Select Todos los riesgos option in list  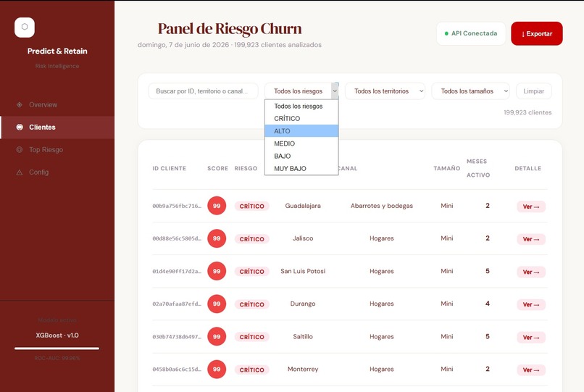click(x=301, y=107)
